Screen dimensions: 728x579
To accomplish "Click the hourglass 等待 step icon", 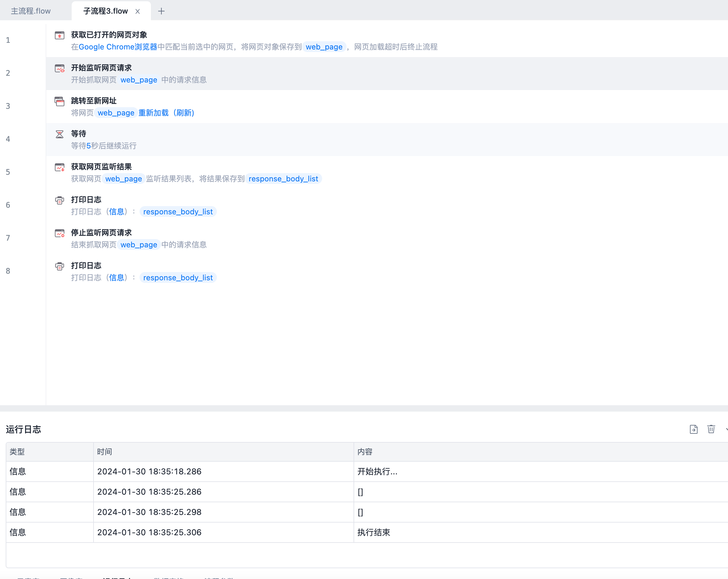I will point(59,134).
